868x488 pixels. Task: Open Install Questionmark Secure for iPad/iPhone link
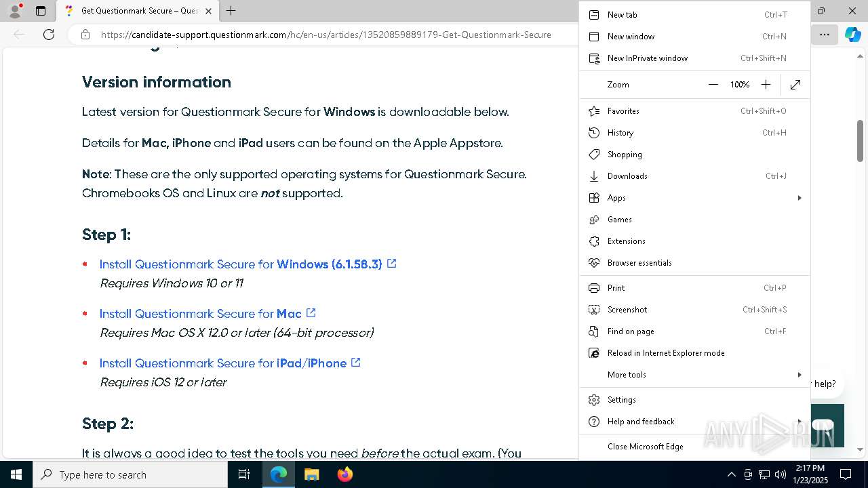coord(230,363)
